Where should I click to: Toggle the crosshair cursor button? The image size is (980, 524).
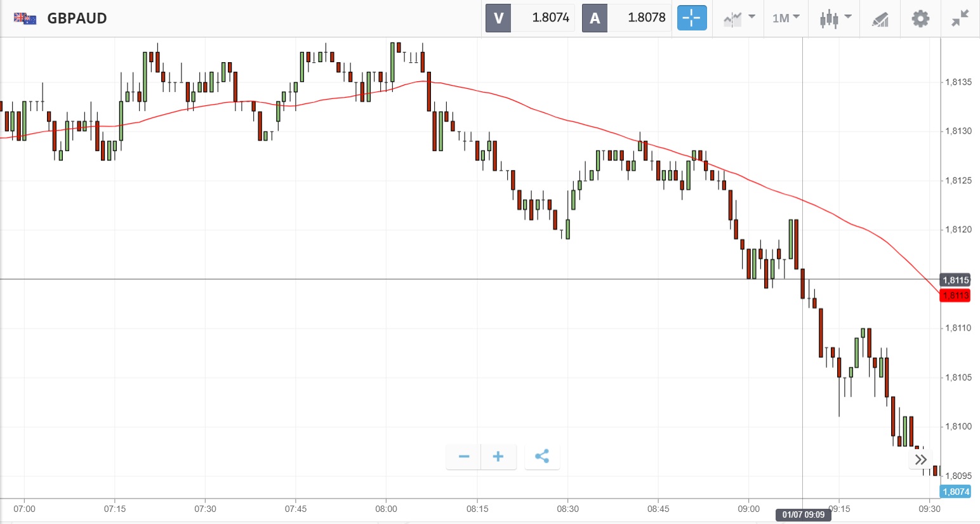[x=691, y=18]
